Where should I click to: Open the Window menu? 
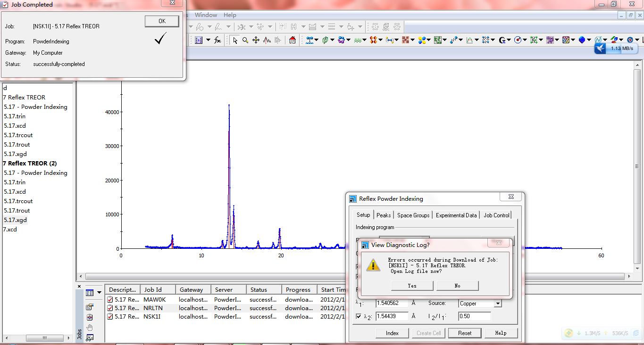(206, 15)
